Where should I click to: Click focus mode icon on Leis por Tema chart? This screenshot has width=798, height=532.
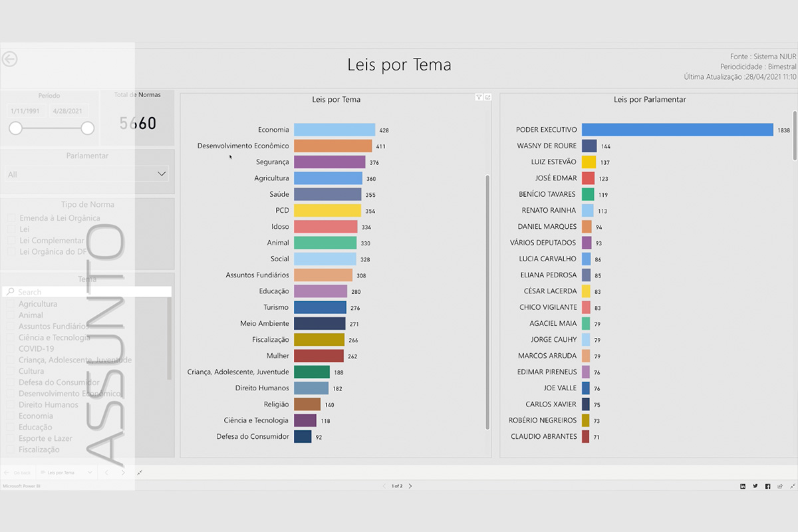(x=487, y=97)
